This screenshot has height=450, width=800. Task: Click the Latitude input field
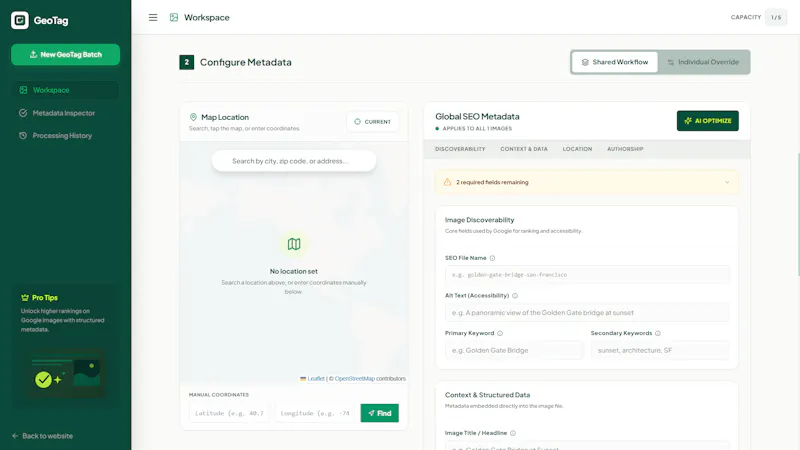point(230,413)
